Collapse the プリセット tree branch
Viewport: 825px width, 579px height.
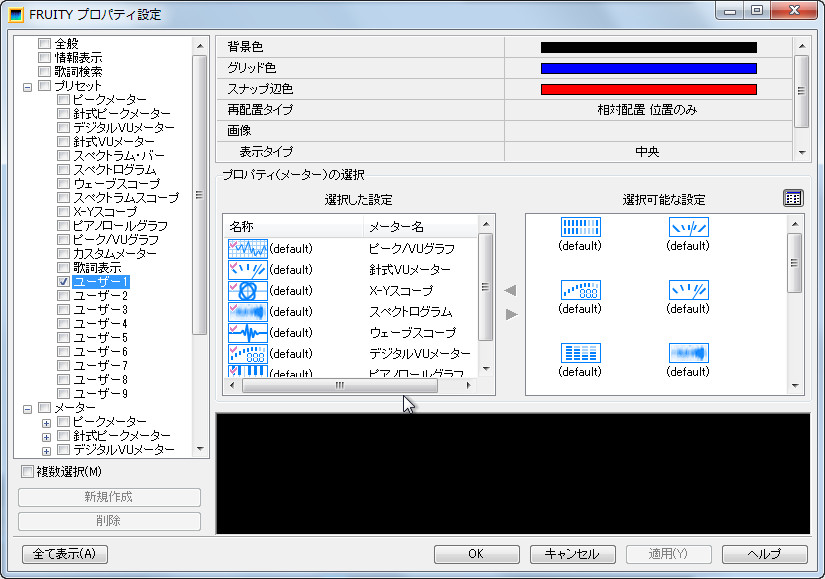28,85
